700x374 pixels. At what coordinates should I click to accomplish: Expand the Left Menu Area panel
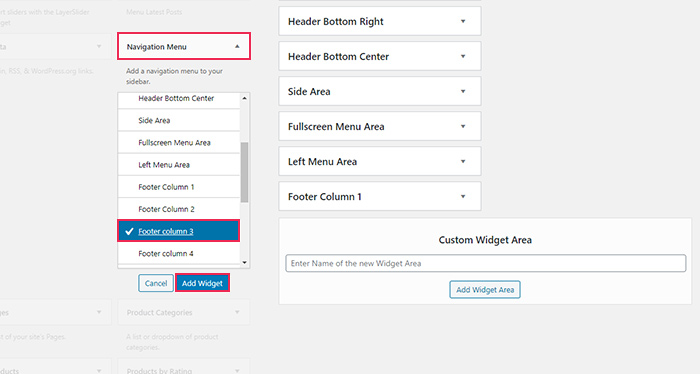coord(463,162)
